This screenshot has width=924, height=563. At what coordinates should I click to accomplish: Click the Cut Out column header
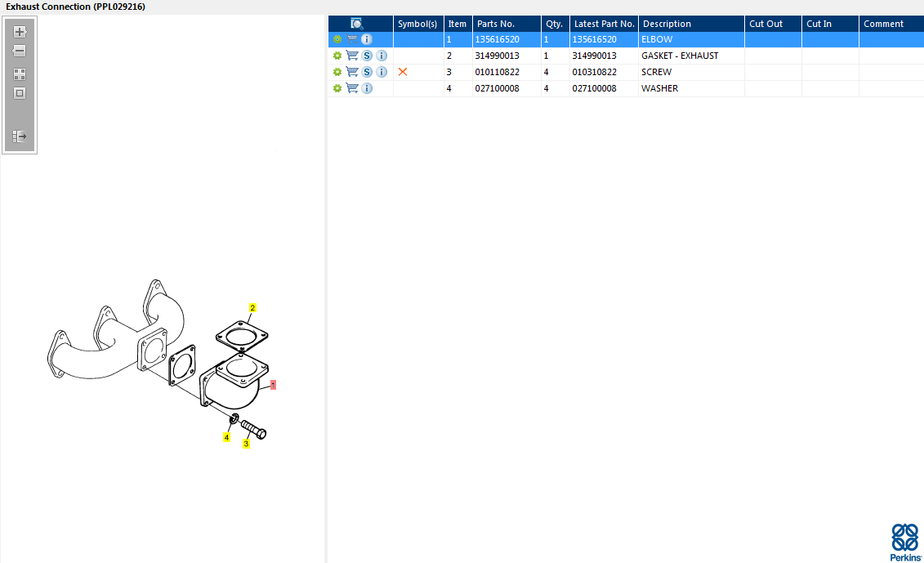(773, 24)
